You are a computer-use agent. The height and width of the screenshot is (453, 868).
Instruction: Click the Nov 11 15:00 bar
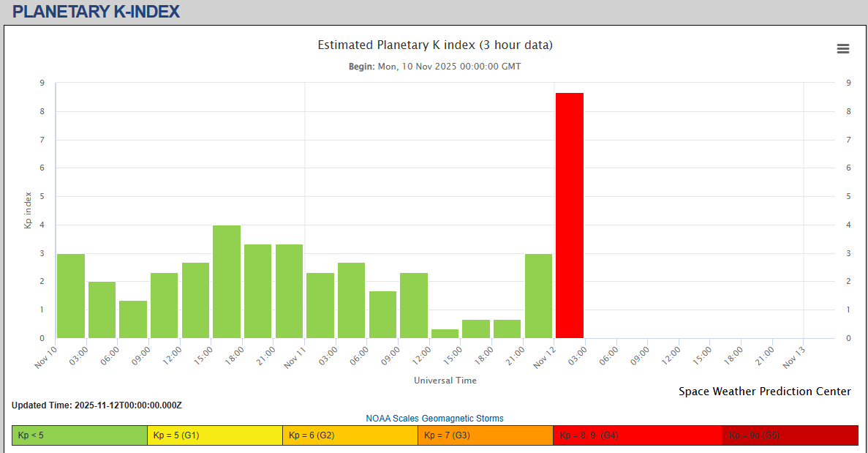[x=476, y=329]
